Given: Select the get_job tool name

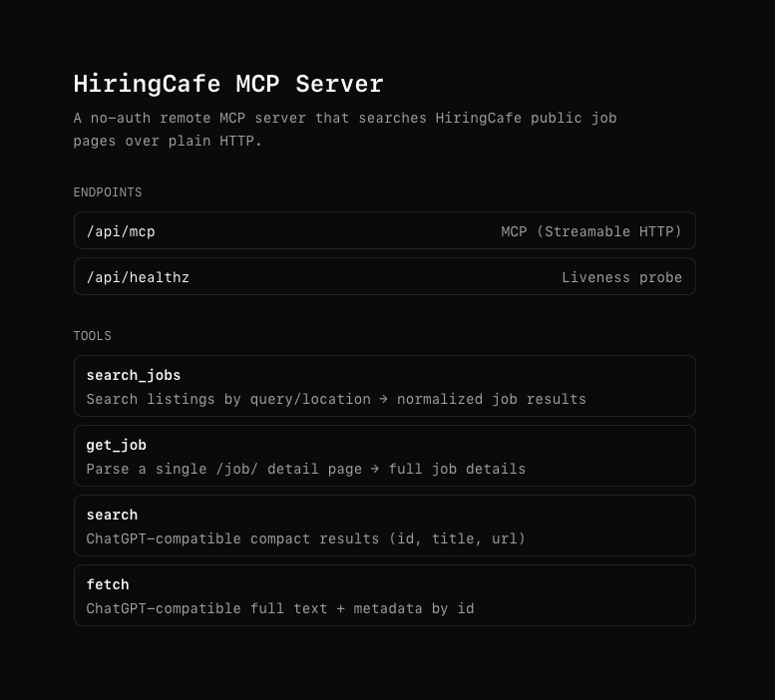Looking at the screenshot, I should click(x=116, y=445).
